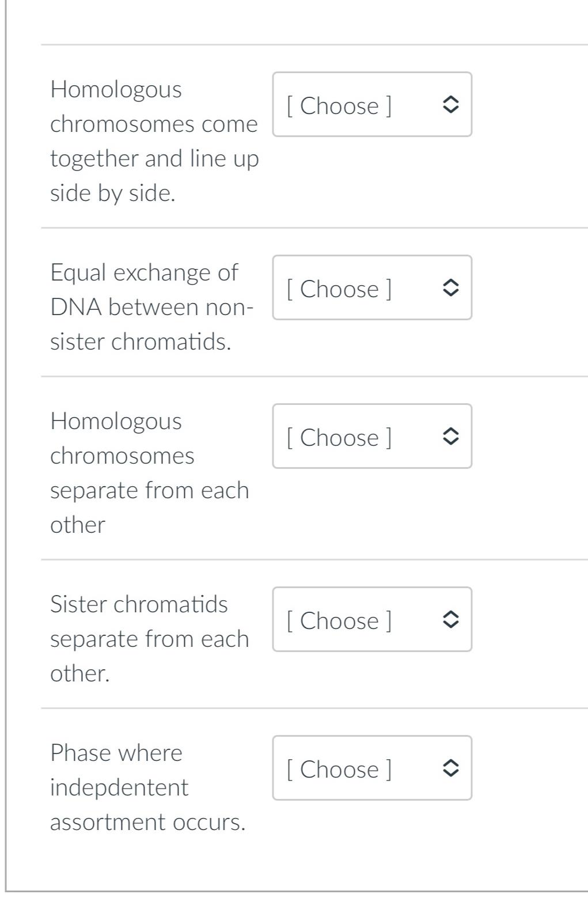
Task: Expand the dropdown for homologous chromosomes separating
Action: [372, 437]
